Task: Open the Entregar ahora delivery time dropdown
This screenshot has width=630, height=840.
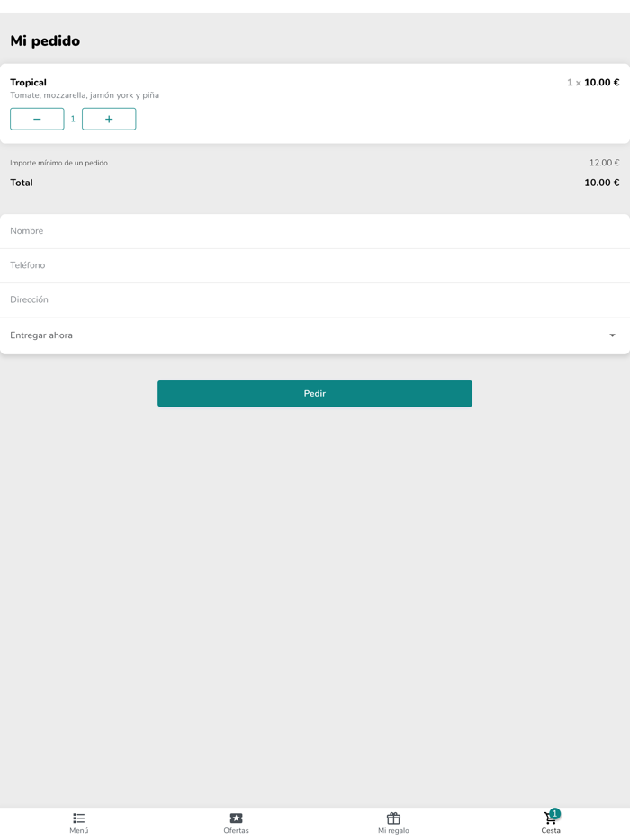Action: click(x=315, y=335)
